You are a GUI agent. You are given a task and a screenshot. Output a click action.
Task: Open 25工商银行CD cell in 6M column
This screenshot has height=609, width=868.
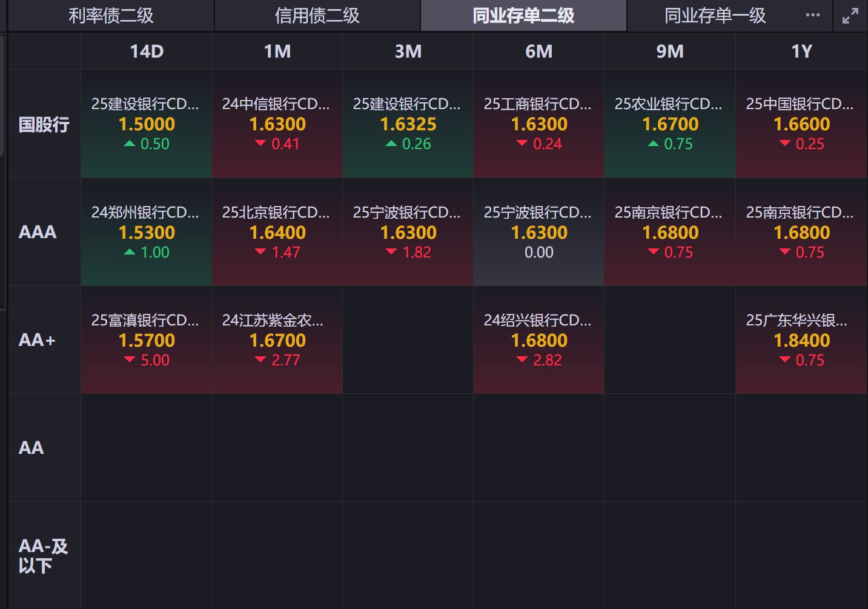538,124
